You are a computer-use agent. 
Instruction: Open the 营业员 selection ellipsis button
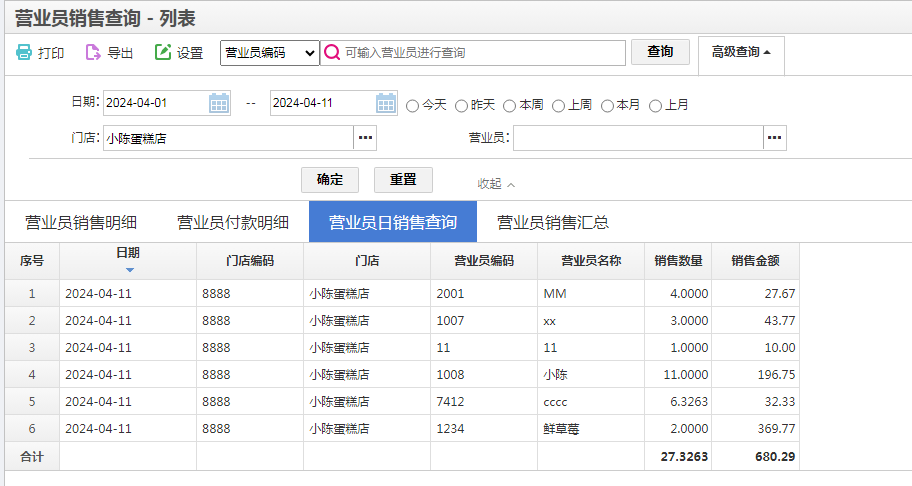775,138
